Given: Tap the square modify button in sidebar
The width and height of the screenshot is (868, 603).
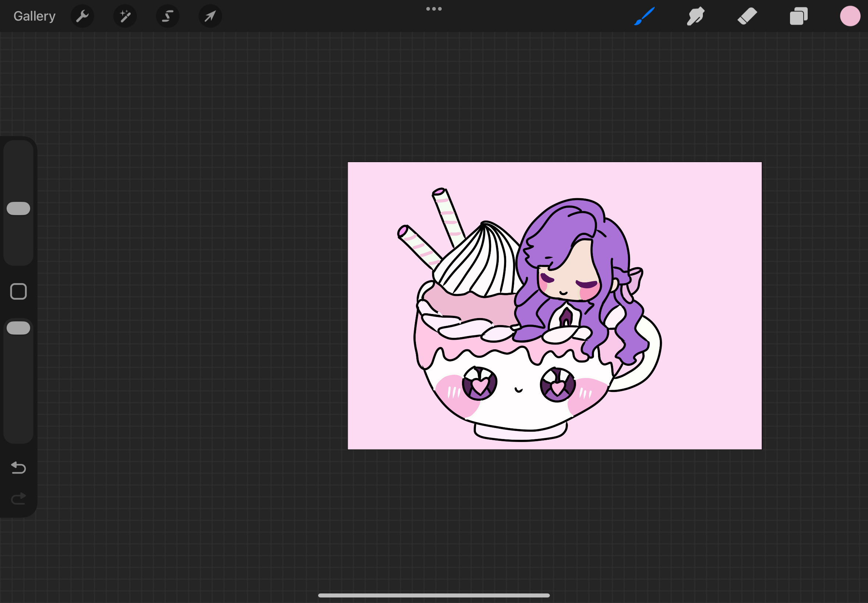Looking at the screenshot, I should (18, 291).
